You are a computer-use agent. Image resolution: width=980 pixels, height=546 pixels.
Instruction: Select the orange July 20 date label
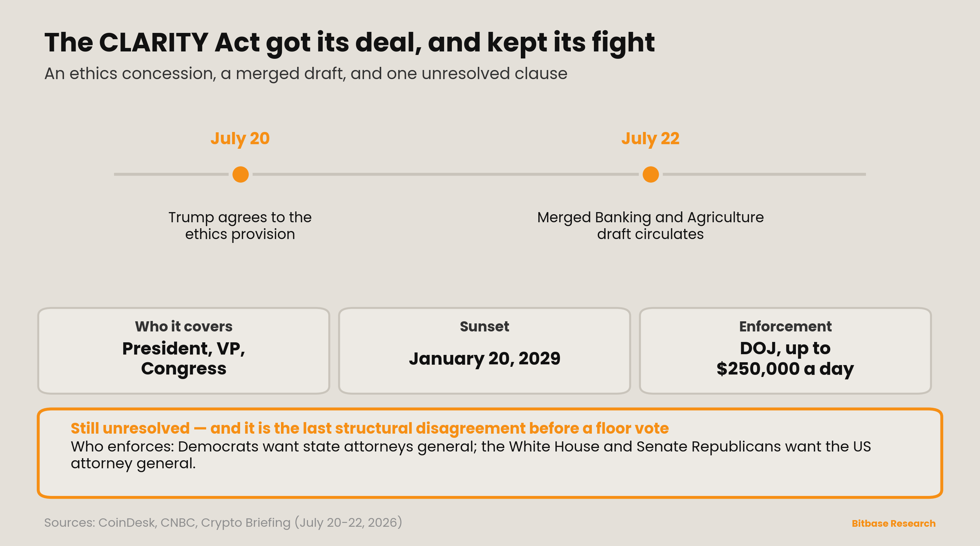click(240, 139)
